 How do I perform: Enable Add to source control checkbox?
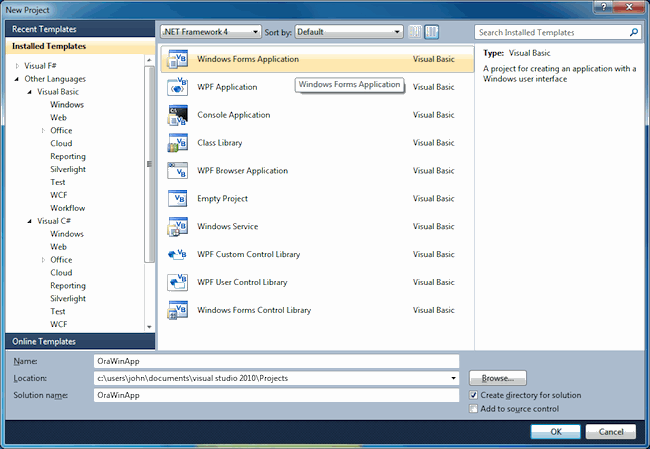473,409
